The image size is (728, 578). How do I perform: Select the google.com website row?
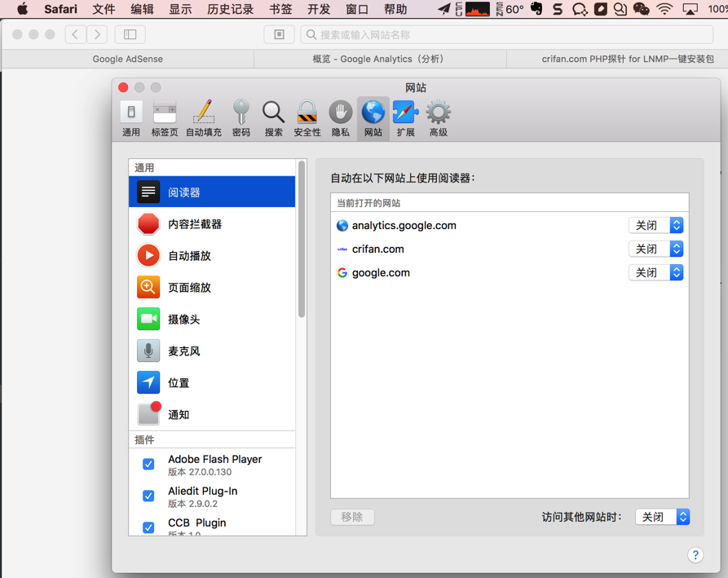tap(510, 272)
